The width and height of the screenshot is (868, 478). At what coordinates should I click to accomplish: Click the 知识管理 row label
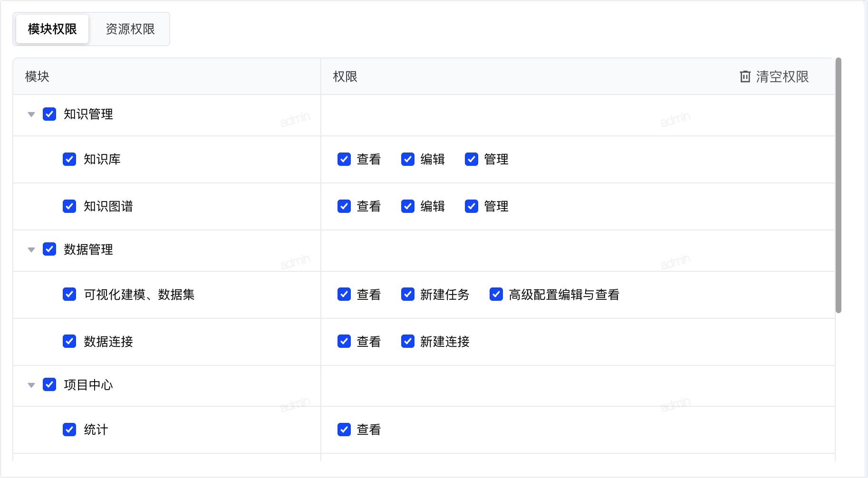click(88, 114)
